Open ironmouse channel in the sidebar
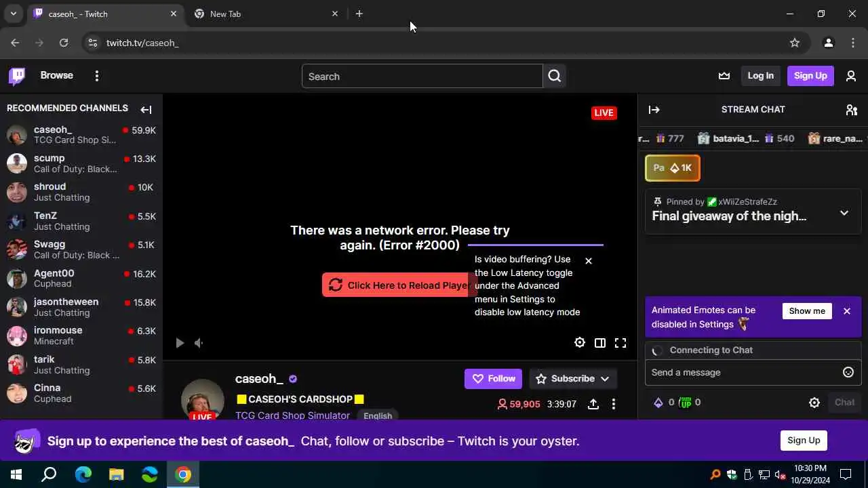 (81, 335)
